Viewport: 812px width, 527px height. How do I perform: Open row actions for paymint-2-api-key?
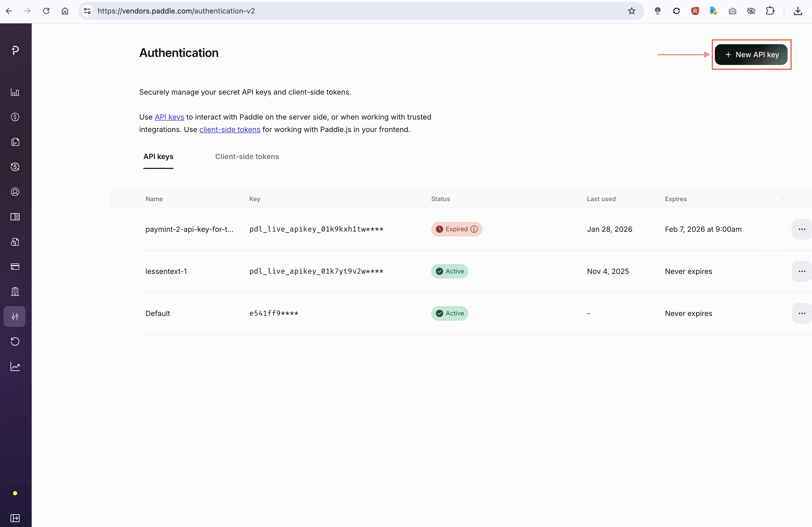point(802,229)
